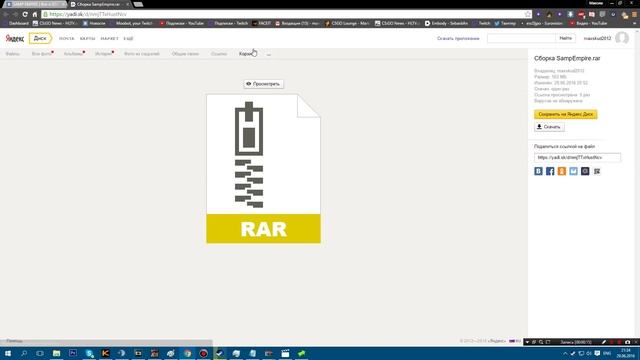Open File Explorer from taskbar
The width and height of the screenshot is (640, 360).
[x=56, y=353]
